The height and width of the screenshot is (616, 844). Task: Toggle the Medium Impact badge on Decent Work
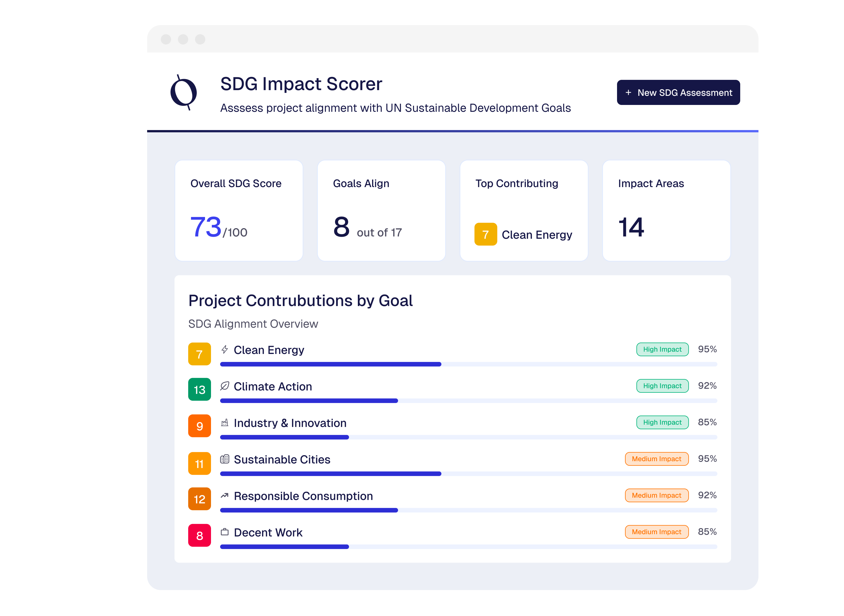tap(656, 532)
